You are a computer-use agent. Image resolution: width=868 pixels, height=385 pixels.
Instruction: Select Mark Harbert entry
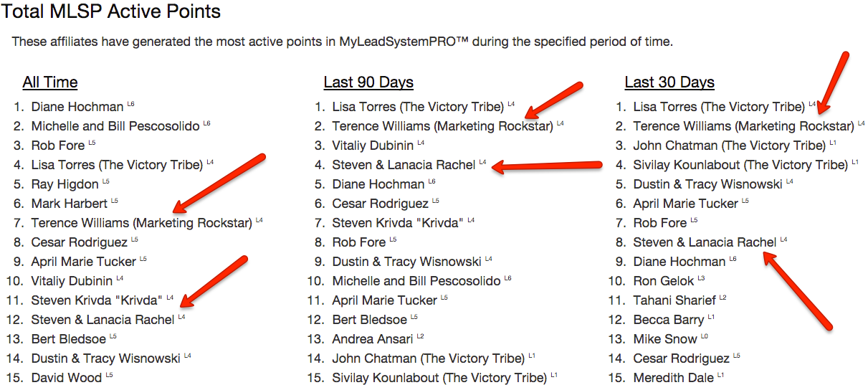[70, 204]
